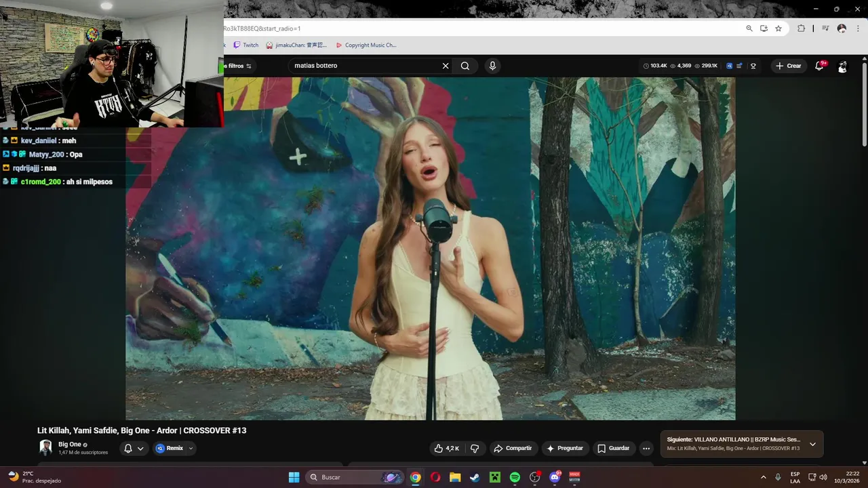Open the Chrome three-dot menu

[857, 28]
